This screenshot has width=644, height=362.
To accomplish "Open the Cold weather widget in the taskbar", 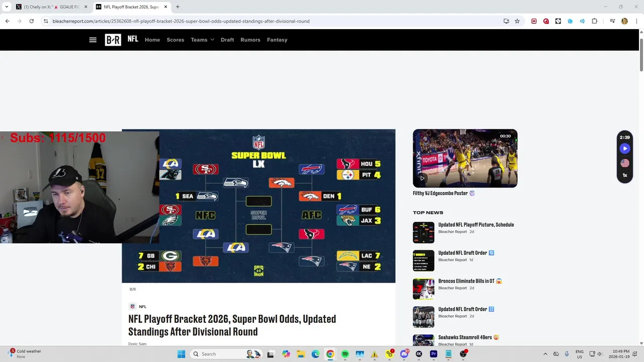I will 25,354.
